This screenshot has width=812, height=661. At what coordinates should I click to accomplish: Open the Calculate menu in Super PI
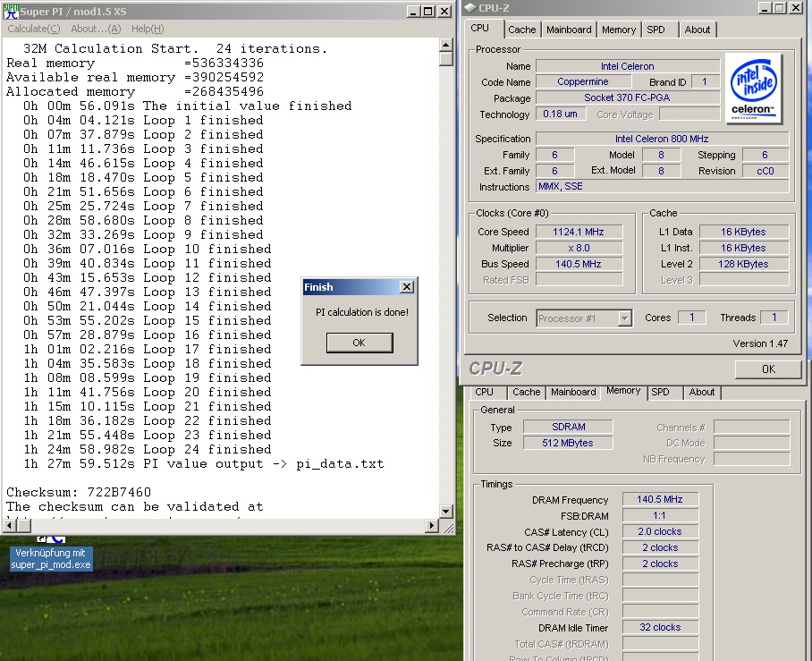[x=34, y=29]
